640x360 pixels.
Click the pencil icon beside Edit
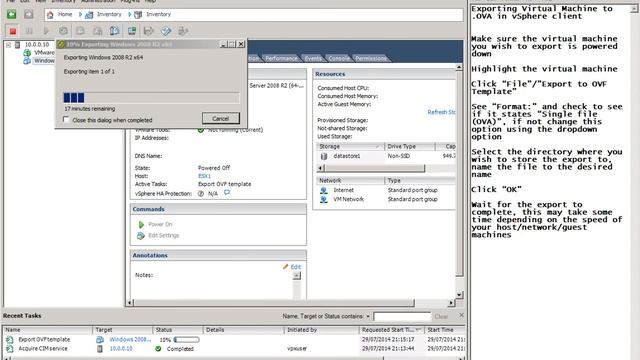click(x=286, y=267)
